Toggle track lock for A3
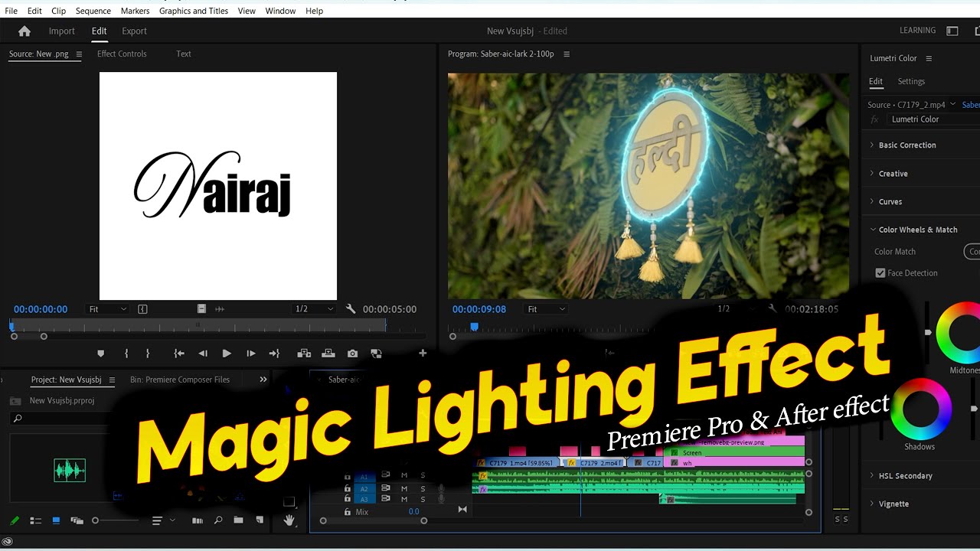 tap(348, 499)
